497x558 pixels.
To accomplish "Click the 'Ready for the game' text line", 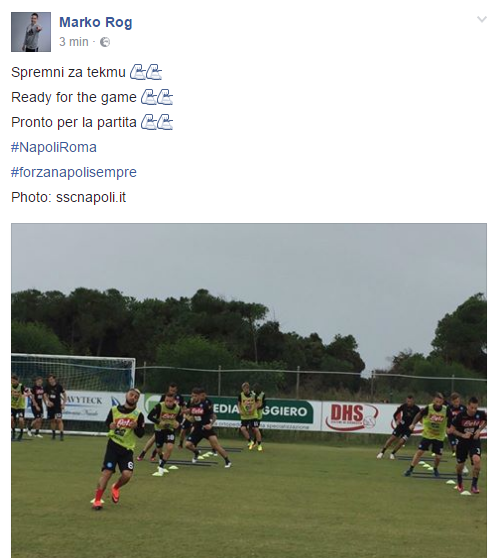I will [x=74, y=97].
